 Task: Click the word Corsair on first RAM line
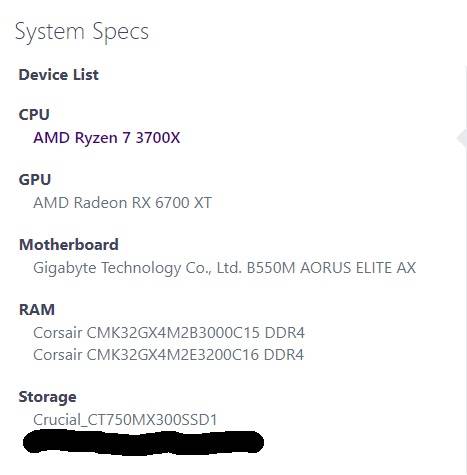tap(58, 333)
